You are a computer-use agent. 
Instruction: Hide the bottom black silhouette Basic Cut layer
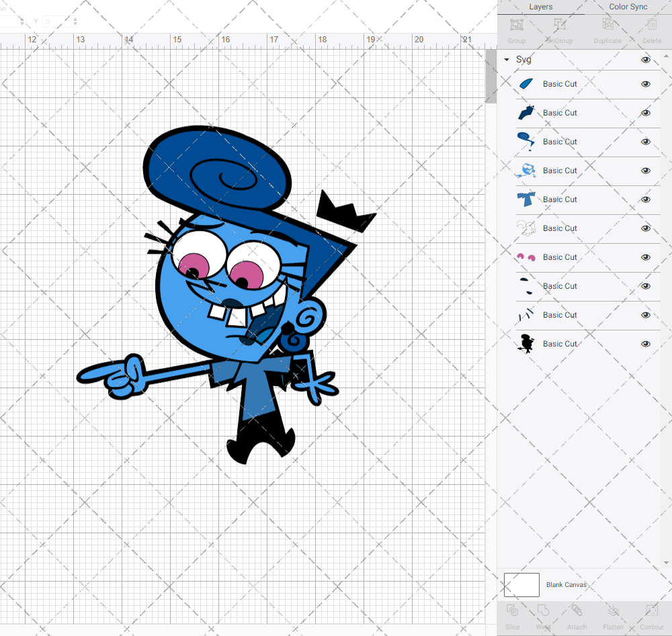[646, 343]
